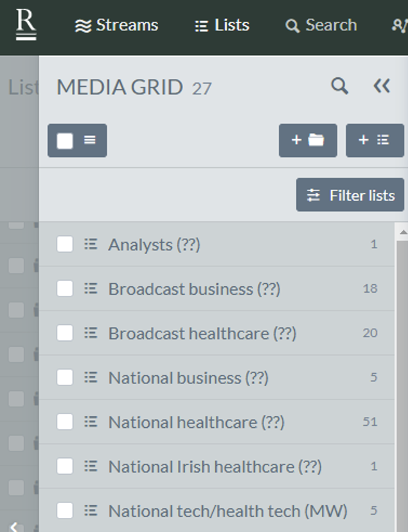
Task: Click the list icon beside Analysts (??)
Action: tap(91, 244)
